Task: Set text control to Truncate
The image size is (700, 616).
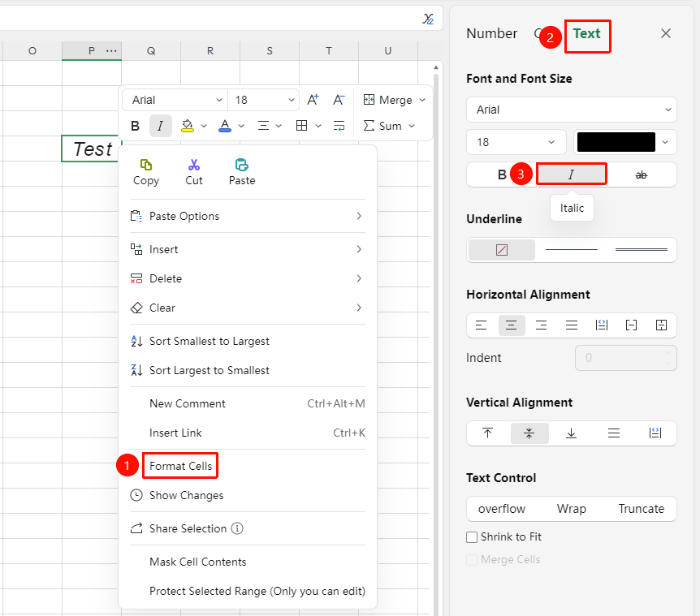Action: [x=641, y=509]
